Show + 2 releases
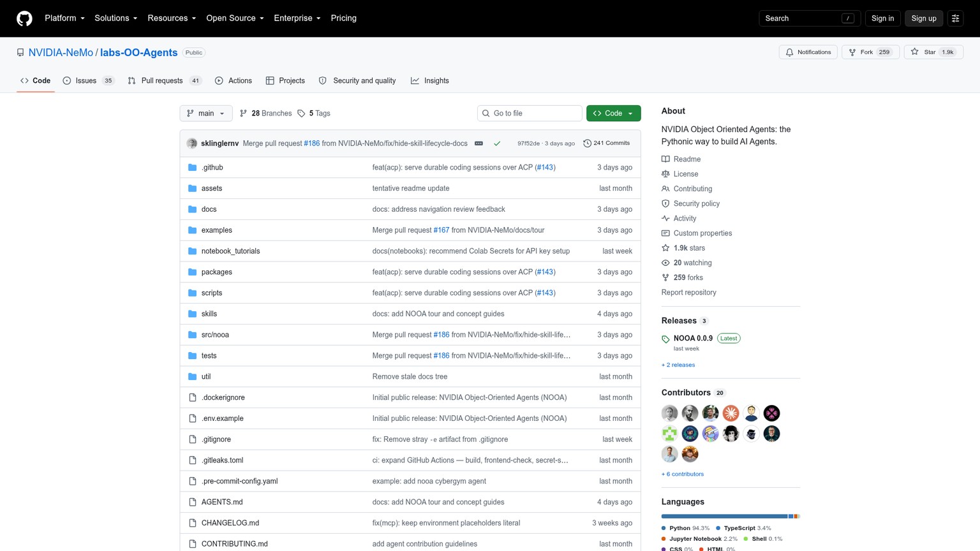The image size is (980, 551). tap(678, 365)
